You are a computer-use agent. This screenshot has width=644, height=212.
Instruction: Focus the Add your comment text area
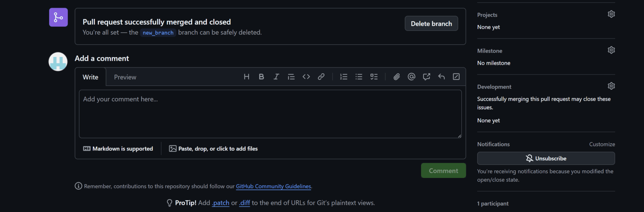270,114
